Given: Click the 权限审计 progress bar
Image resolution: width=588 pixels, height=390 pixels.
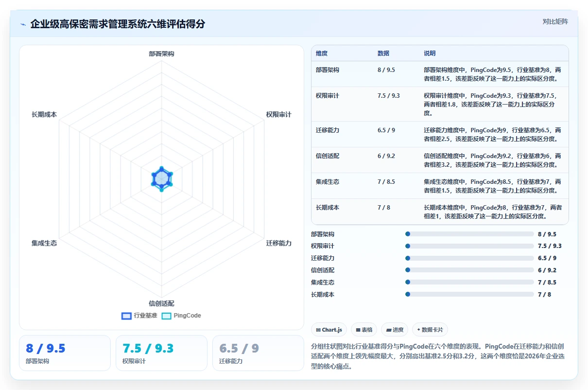Looking at the screenshot, I should pyautogui.click(x=469, y=246).
